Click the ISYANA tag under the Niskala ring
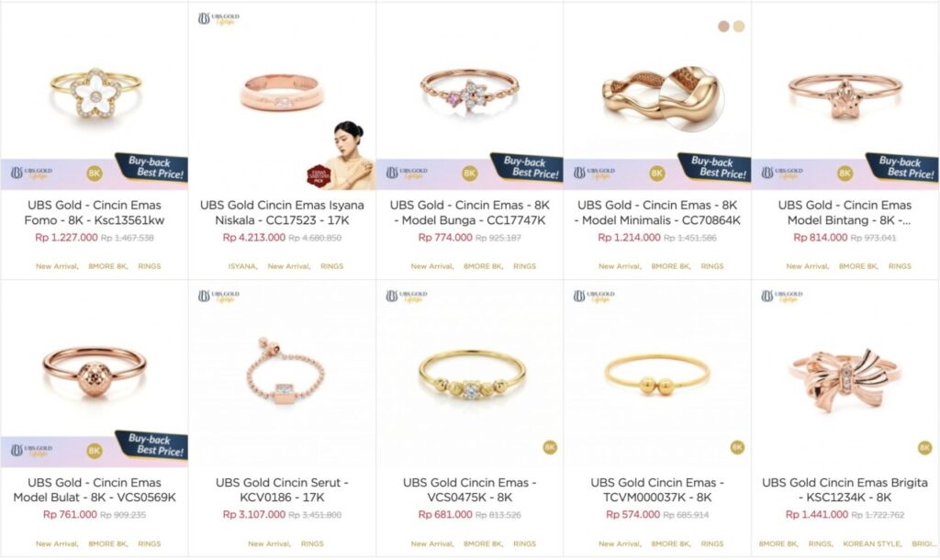940x560 pixels. [x=242, y=266]
